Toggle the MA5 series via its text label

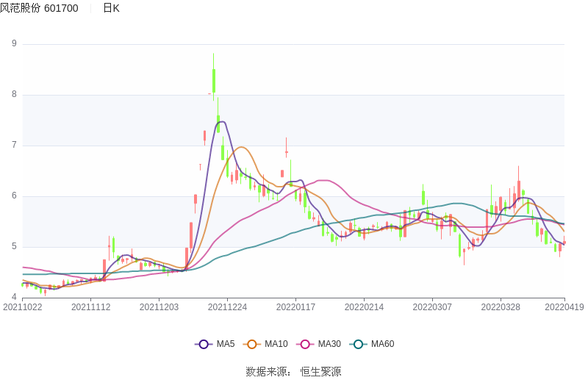click(x=226, y=344)
